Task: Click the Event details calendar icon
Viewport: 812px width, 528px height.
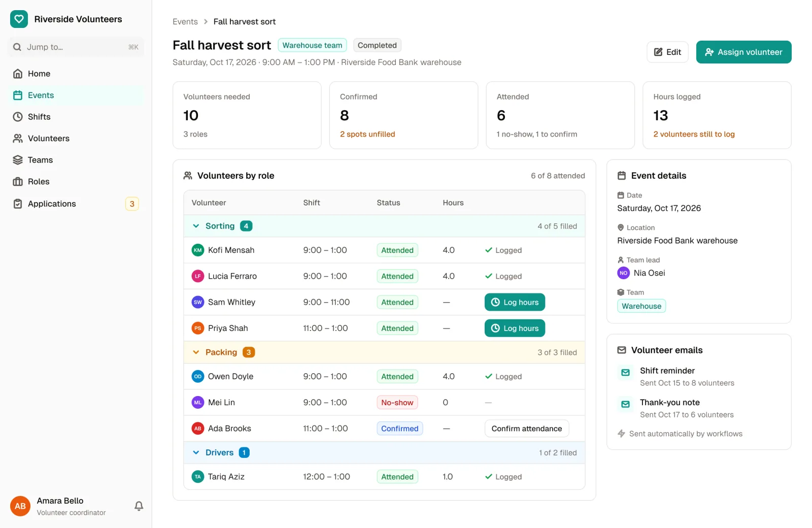Action: 622,176
